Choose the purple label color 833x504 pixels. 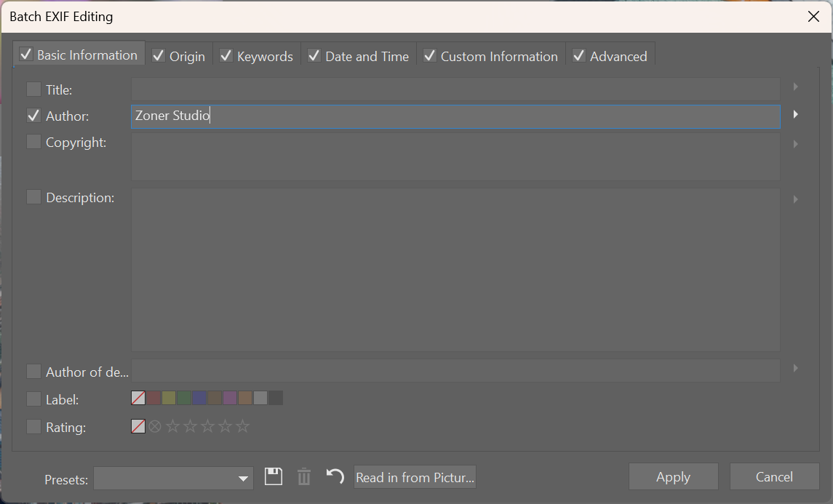point(229,398)
